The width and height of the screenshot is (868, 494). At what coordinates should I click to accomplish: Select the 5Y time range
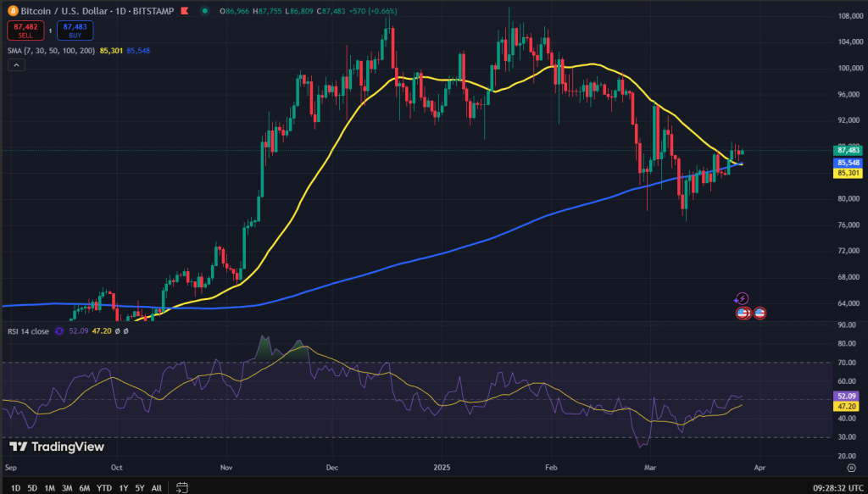(x=140, y=488)
